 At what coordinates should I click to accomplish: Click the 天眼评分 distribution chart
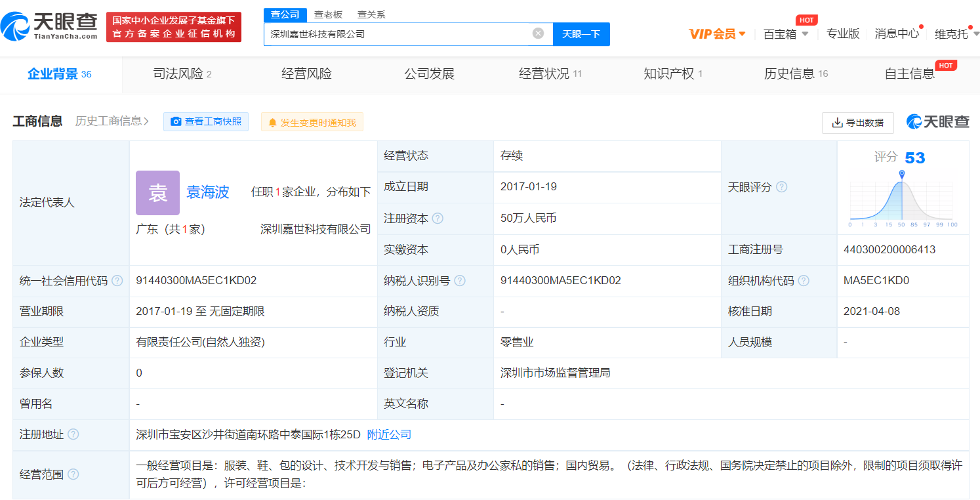pyautogui.click(x=903, y=199)
